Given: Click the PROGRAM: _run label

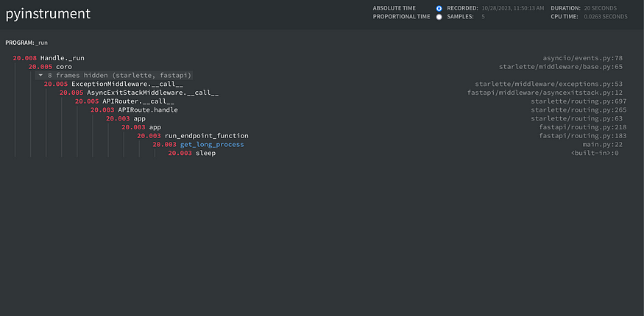Looking at the screenshot, I should coord(27,43).
